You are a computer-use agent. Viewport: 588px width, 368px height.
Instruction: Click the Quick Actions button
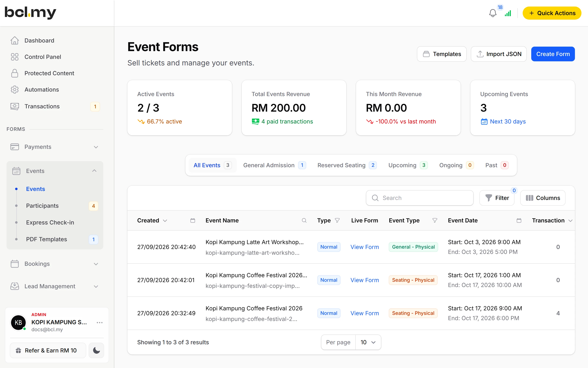click(552, 13)
